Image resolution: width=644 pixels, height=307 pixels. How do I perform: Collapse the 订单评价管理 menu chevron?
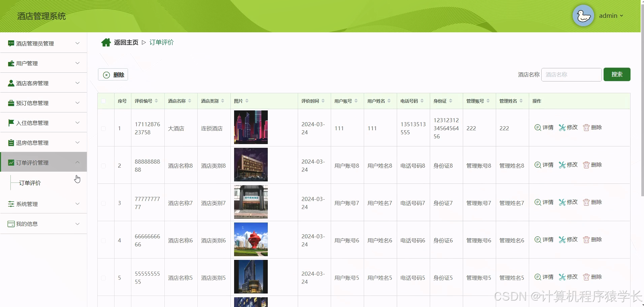coord(77,162)
